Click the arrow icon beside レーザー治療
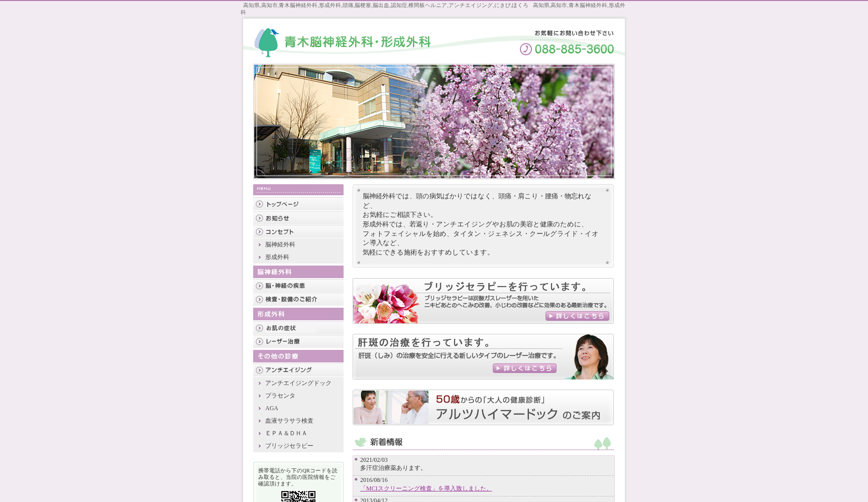 pos(260,342)
